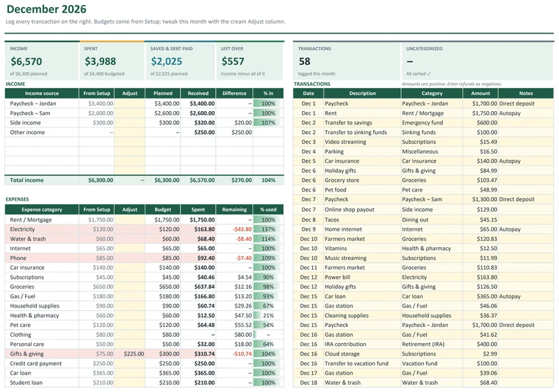Open category cell for Transfer to sinking funds

pos(432,132)
